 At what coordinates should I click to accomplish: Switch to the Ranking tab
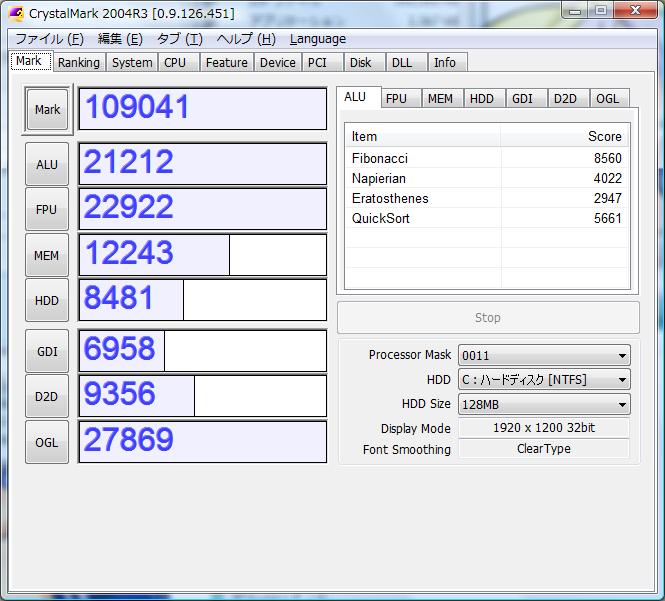(79, 63)
